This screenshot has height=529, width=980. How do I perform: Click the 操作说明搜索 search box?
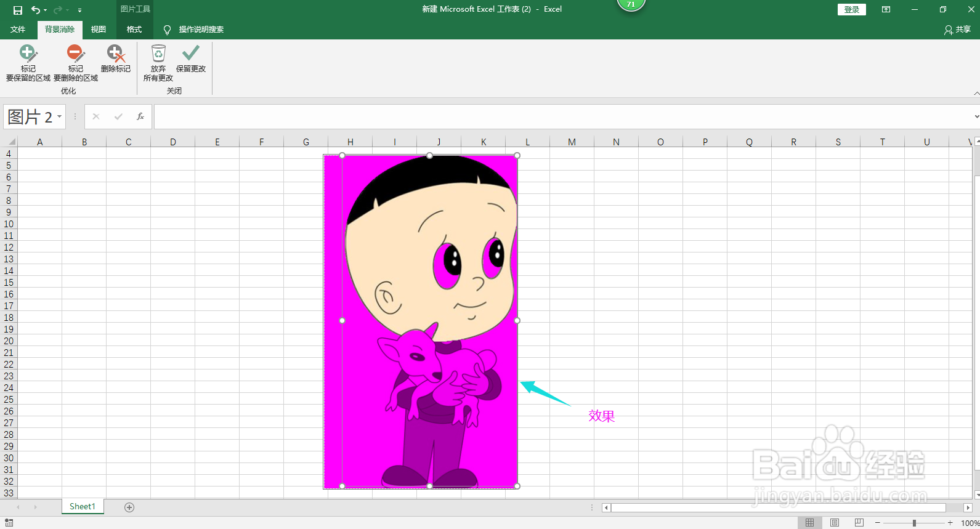(x=201, y=30)
